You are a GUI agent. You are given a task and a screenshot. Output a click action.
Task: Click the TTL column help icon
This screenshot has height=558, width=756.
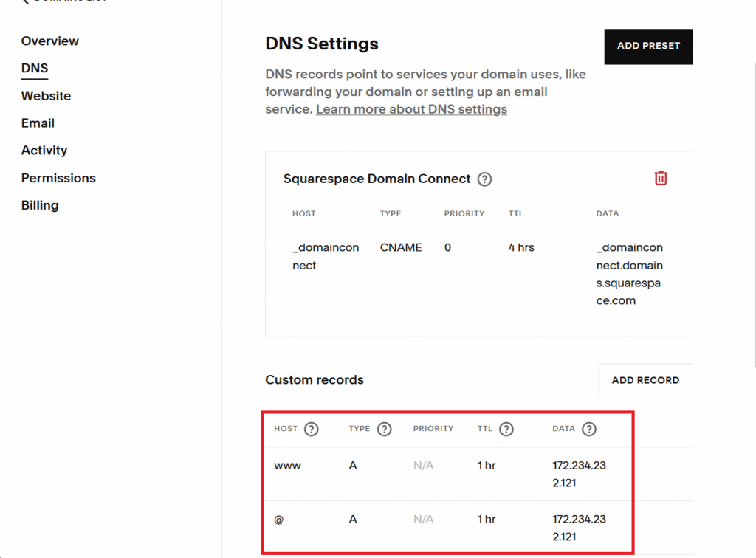tap(506, 429)
